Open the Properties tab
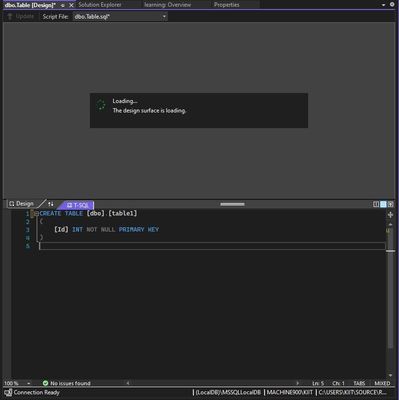The height and width of the screenshot is (400, 399). point(227,5)
